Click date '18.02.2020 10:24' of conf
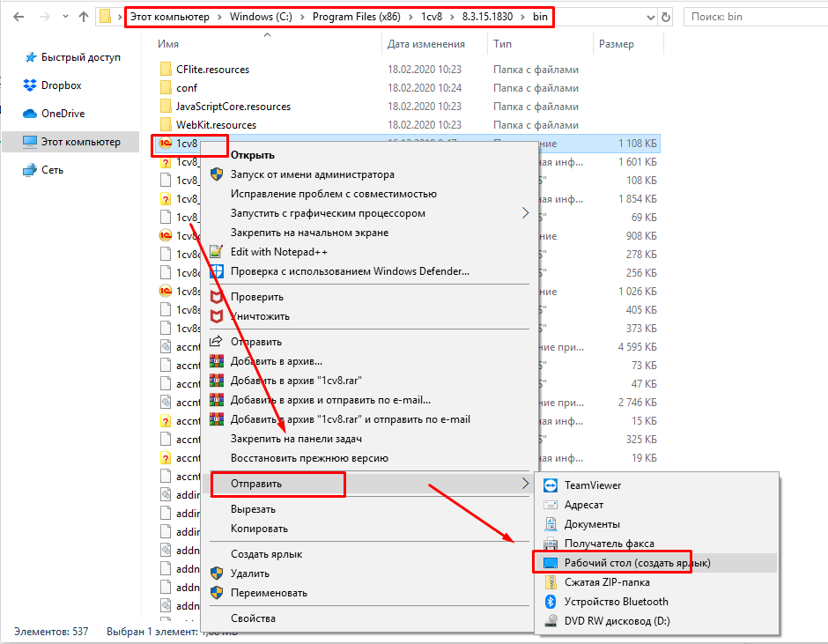Image resolution: width=828 pixels, height=644 pixels. point(425,88)
